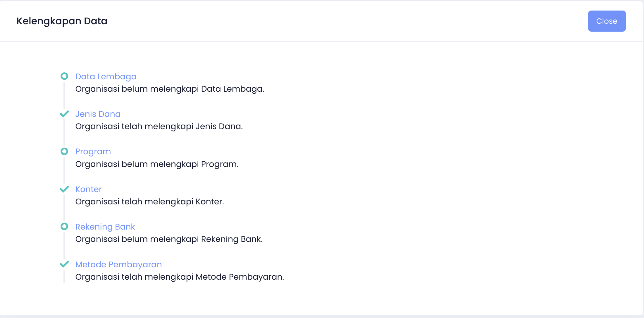The width and height of the screenshot is (644, 318).
Task: Open the Program link
Action: click(x=93, y=151)
